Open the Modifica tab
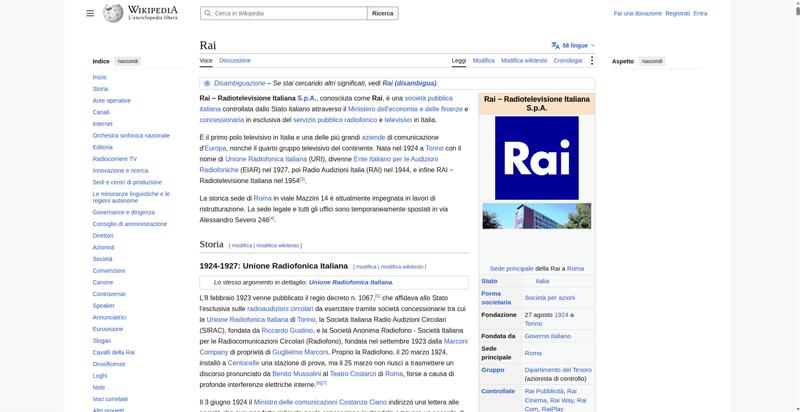The width and height of the screenshot is (800, 412). [483, 60]
